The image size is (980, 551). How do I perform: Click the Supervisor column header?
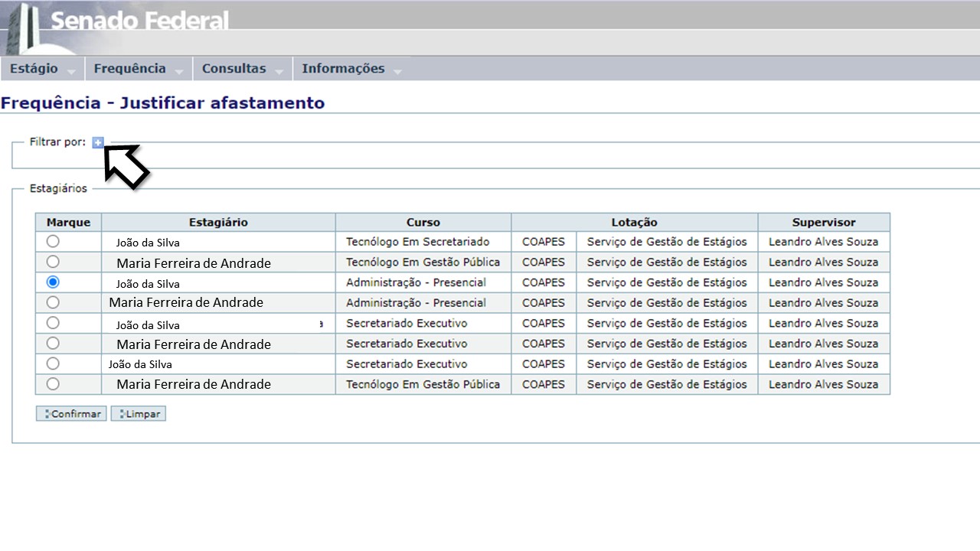click(823, 222)
